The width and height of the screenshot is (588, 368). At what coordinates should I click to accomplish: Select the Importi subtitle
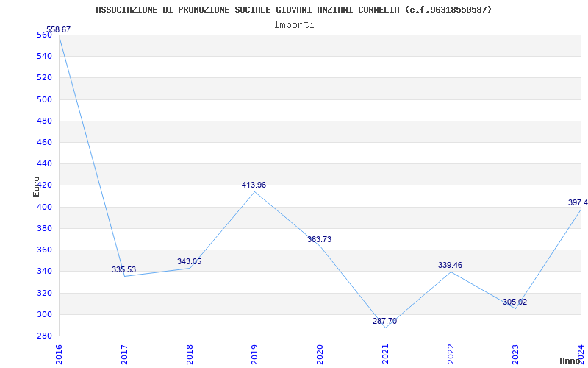click(294, 25)
